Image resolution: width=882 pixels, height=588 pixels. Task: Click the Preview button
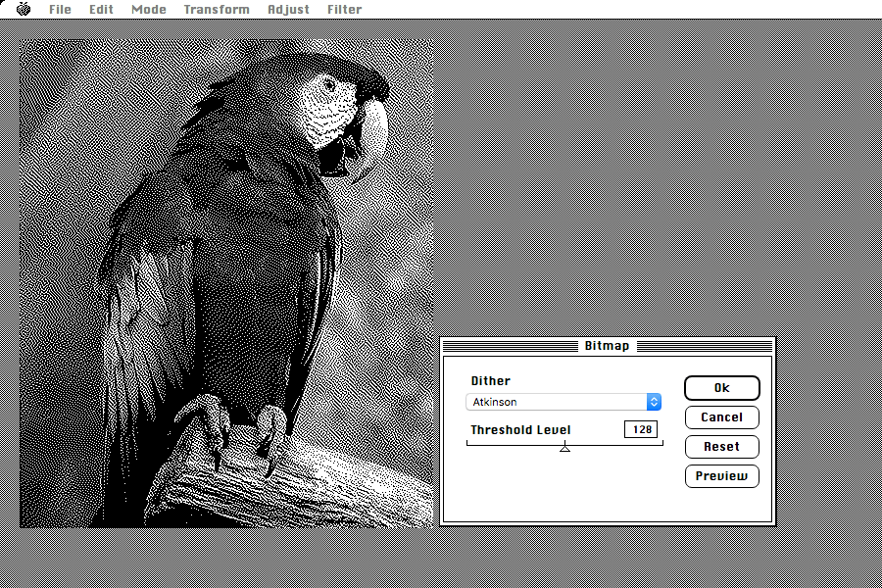(722, 476)
